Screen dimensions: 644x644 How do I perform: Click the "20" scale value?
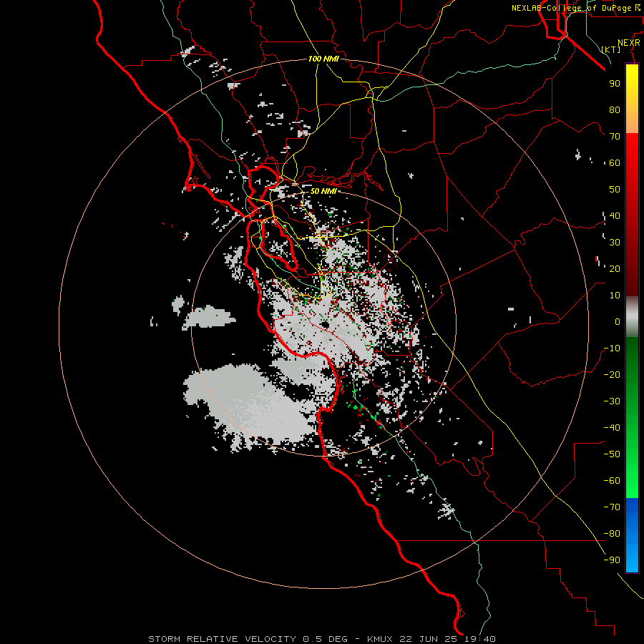[615, 268]
